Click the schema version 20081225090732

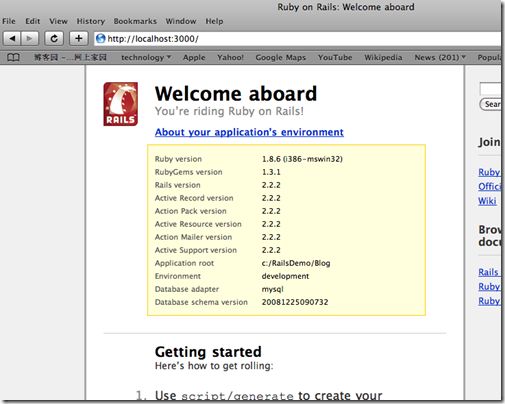(295, 302)
